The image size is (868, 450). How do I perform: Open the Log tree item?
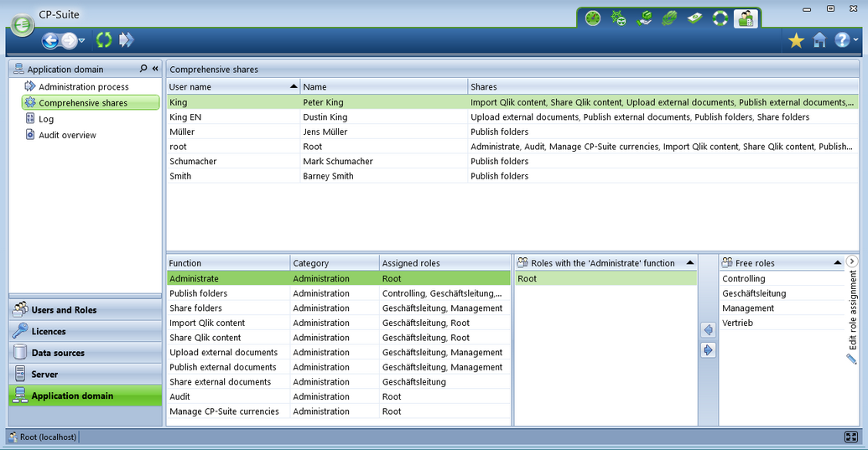[x=39, y=119]
